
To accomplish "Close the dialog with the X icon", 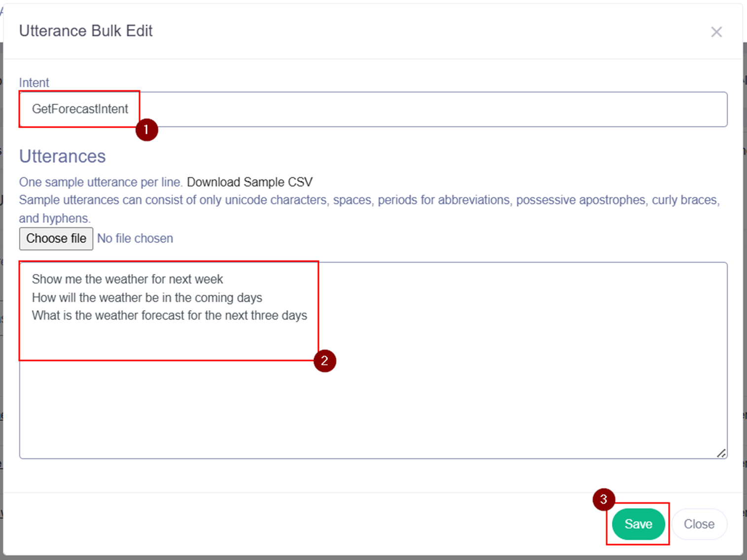I will pos(716,32).
